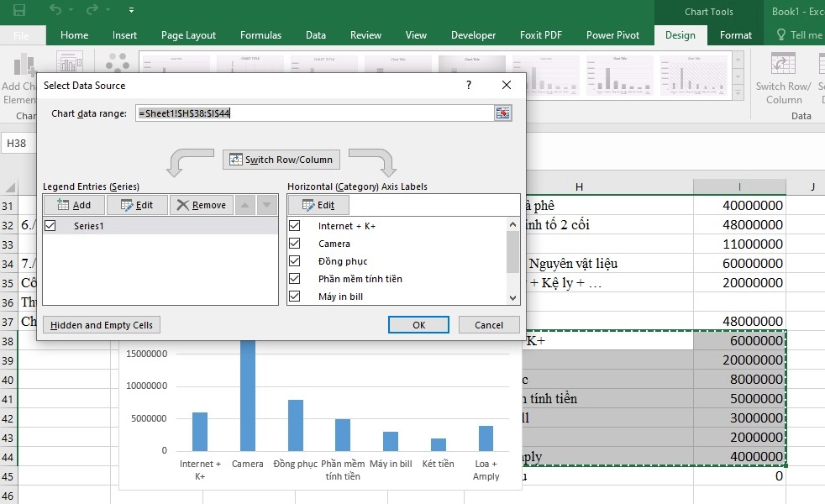Select column I header
This screenshot has width=825, height=504.
[739, 186]
